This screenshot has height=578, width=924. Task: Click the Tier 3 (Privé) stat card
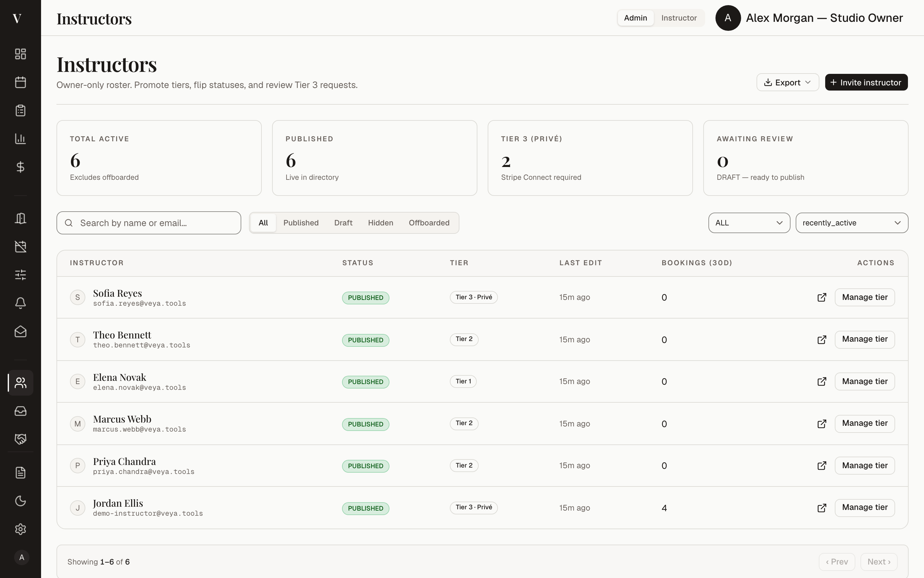(590, 158)
